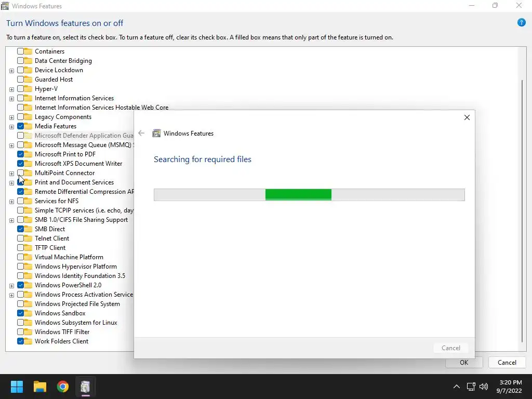The width and height of the screenshot is (532, 399).
Task: Uncheck Windows Sandbox checkbox
Action: tap(20, 313)
